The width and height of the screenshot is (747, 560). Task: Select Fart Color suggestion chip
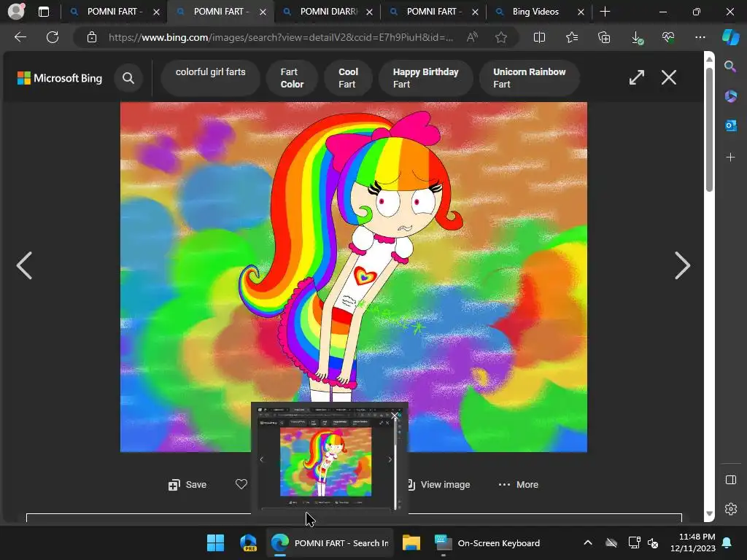click(292, 78)
